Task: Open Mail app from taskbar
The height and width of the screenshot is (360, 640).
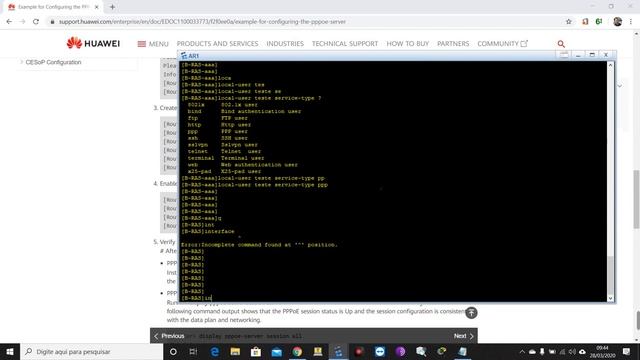Action: (277, 351)
